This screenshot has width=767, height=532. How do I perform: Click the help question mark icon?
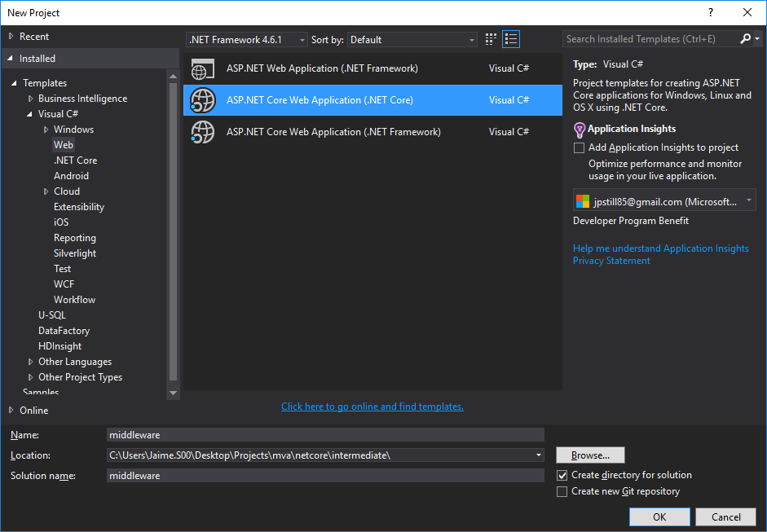click(x=709, y=12)
